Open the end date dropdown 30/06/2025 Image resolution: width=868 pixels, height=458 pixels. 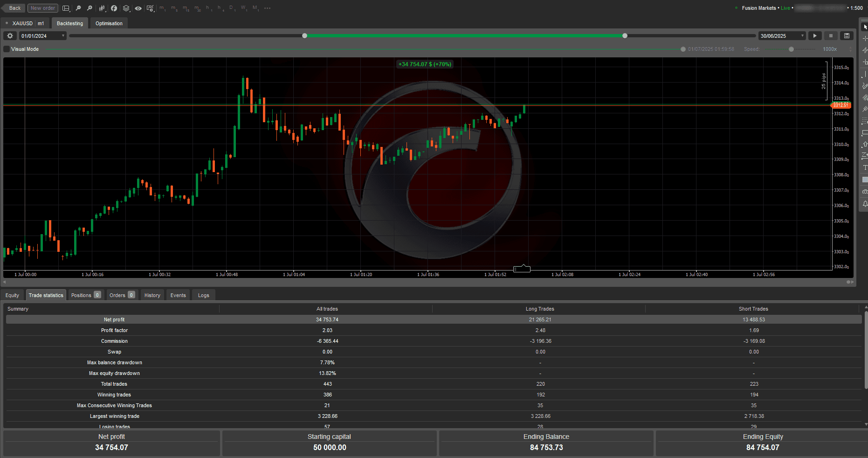781,35
